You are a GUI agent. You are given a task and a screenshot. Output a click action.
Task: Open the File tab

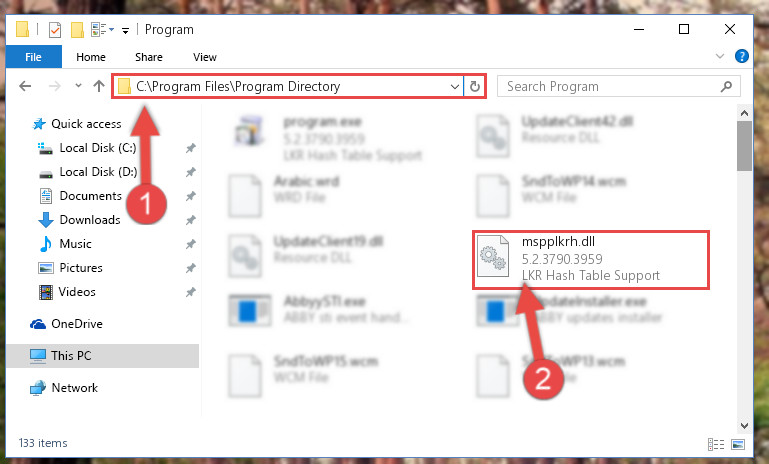click(33, 57)
